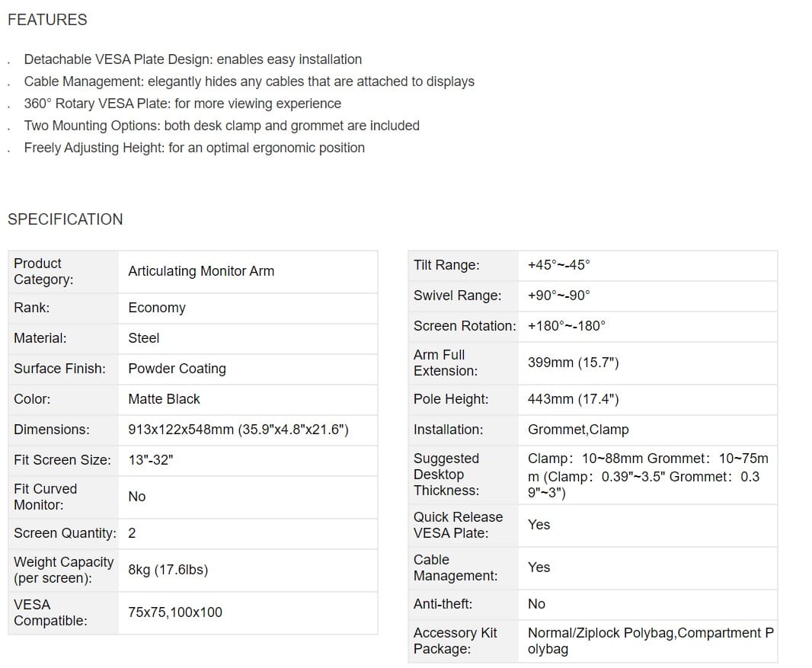This screenshot has height=668, width=812.
Task: Click the Dimensions 913x122x548mm value
Action: click(x=238, y=430)
